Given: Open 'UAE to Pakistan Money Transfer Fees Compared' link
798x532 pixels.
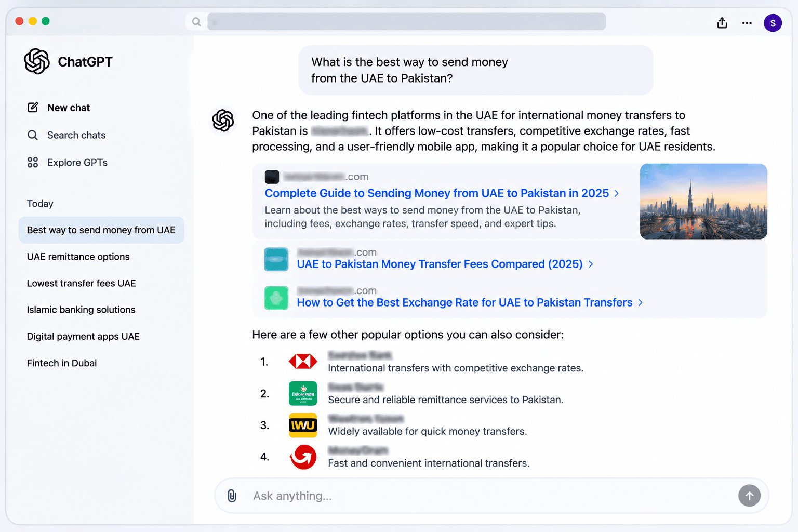Looking at the screenshot, I should pos(440,264).
